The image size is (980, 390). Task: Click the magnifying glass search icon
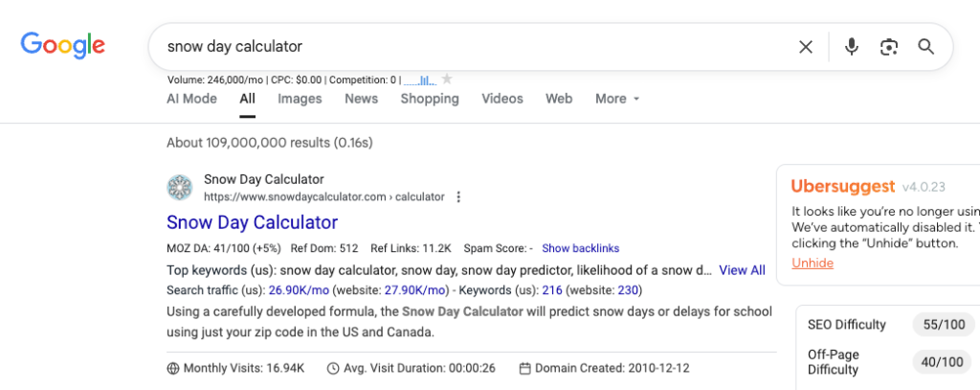click(925, 47)
